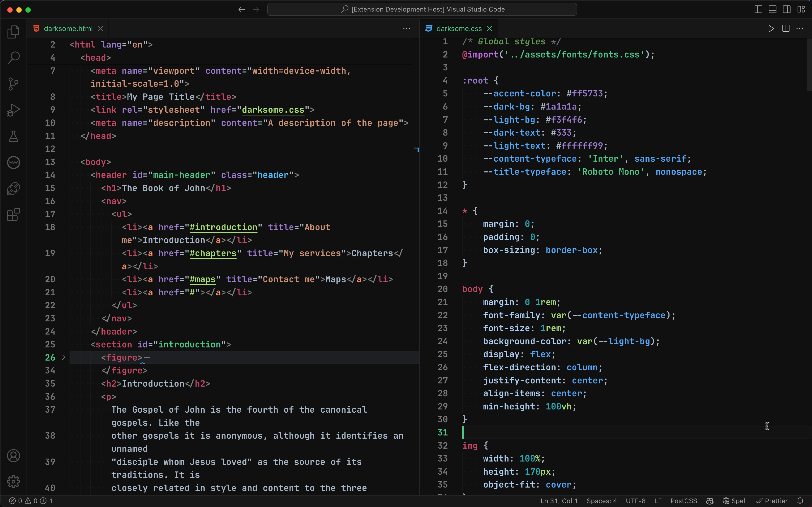Open the Run and Debug view
Image resolution: width=812 pixels, height=507 pixels.
tap(13, 110)
